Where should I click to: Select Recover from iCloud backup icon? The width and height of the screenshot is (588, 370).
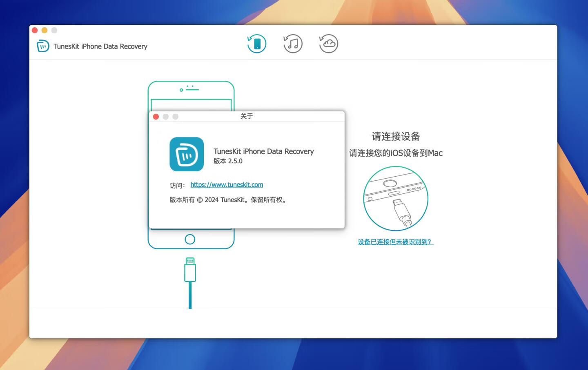click(x=328, y=44)
